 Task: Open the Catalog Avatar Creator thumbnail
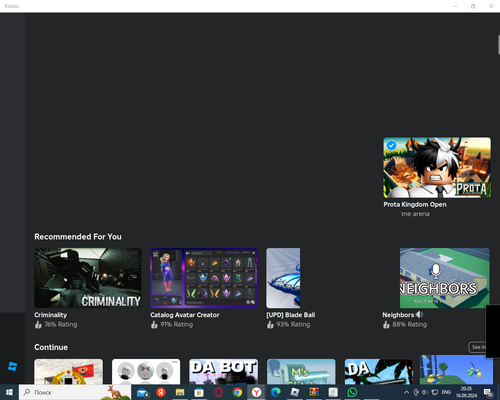tap(204, 278)
